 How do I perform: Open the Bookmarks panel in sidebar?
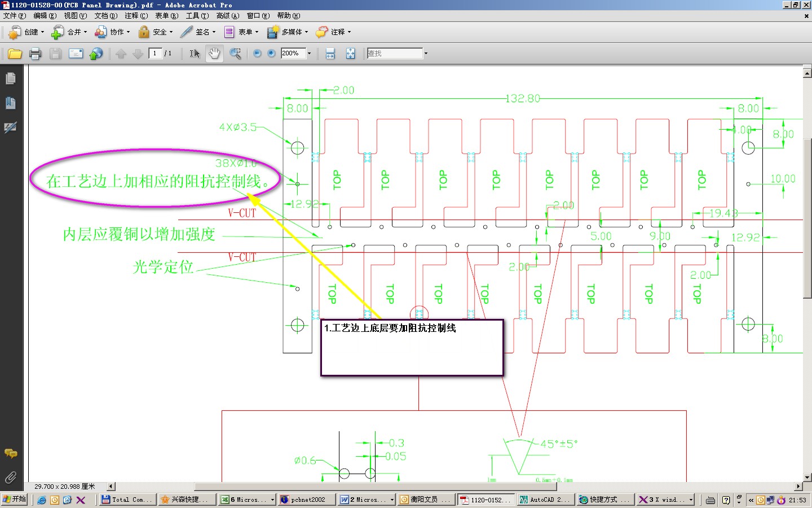point(11,103)
